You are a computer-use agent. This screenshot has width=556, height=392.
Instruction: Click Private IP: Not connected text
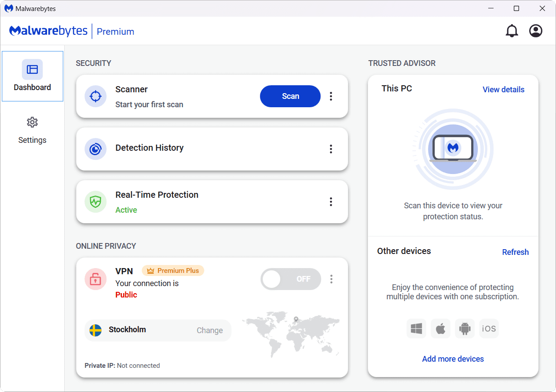122,366
